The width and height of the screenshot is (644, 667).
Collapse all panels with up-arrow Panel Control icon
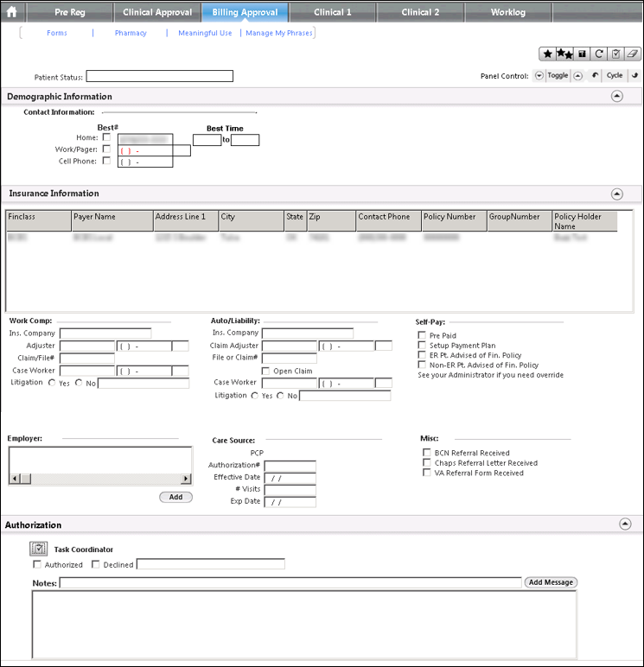click(577, 76)
